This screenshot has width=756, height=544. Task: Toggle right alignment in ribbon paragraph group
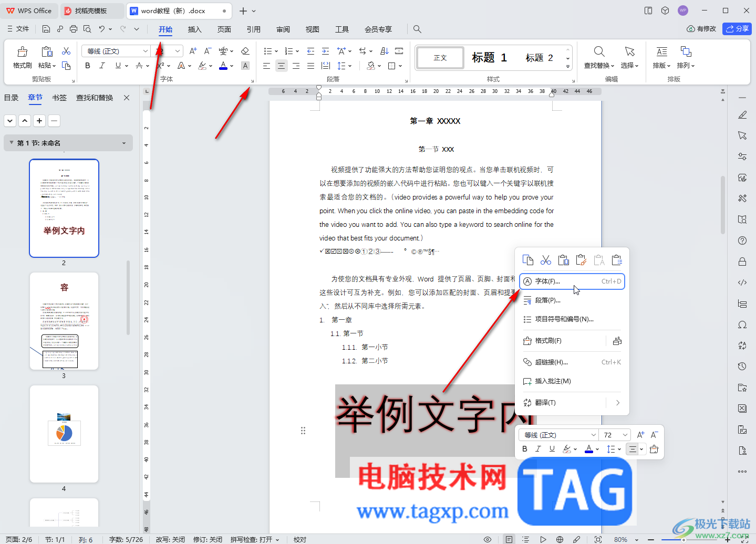point(296,66)
